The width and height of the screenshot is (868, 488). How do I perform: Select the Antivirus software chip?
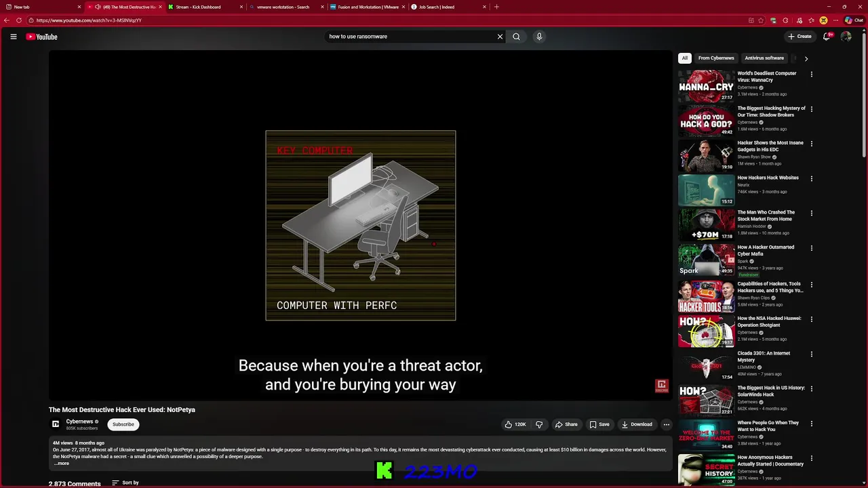click(x=764, y=58)
